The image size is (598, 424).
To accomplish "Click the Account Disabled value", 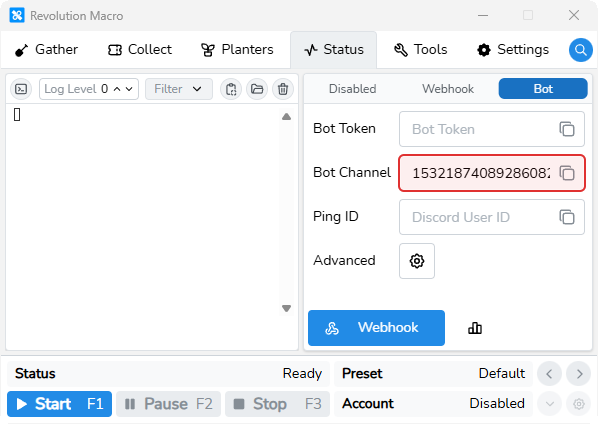I will [x=497, y=404].
